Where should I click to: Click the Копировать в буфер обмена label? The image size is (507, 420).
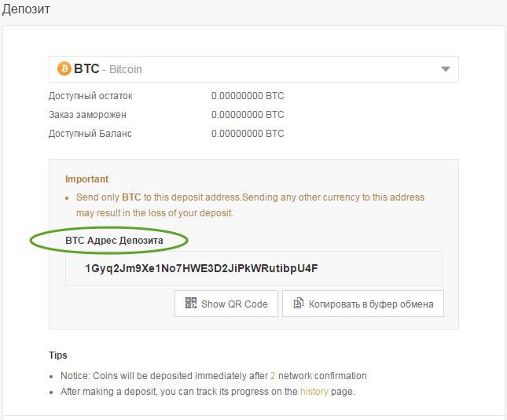tap(371, 304)
